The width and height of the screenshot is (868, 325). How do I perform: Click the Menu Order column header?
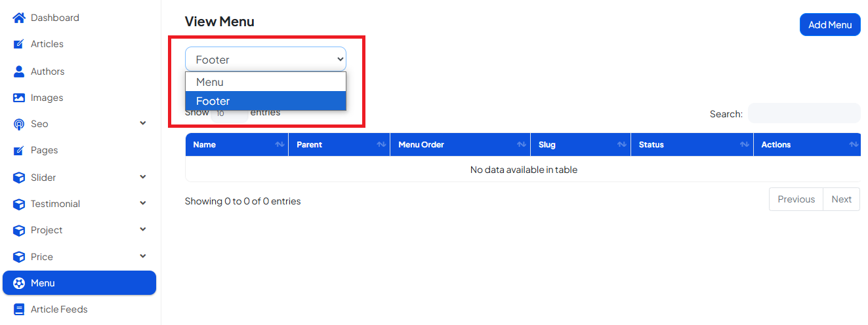point(461,145)
